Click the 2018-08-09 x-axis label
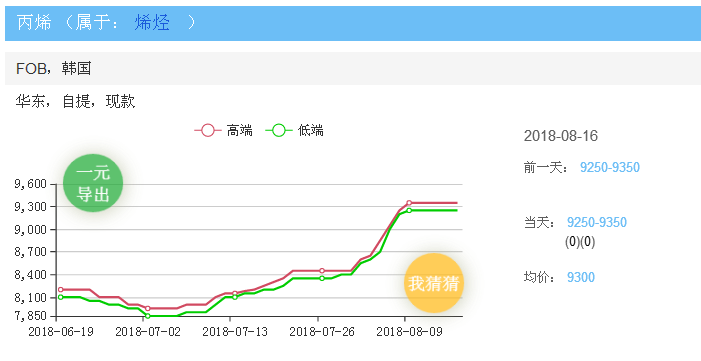This screenshot has width=701, height=361. (x=409, y=331)
